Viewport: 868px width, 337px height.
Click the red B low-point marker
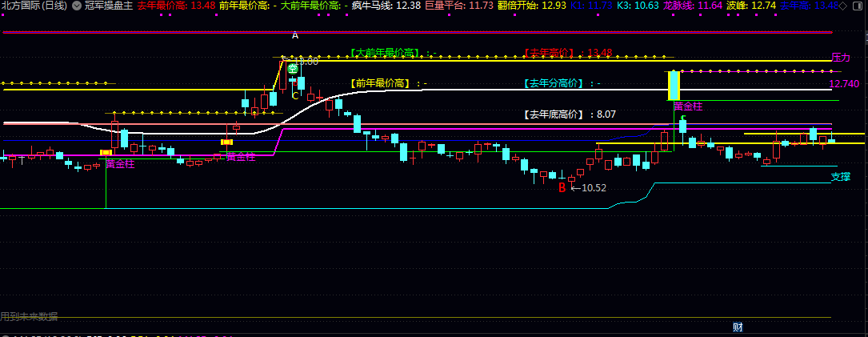[562, 188]
